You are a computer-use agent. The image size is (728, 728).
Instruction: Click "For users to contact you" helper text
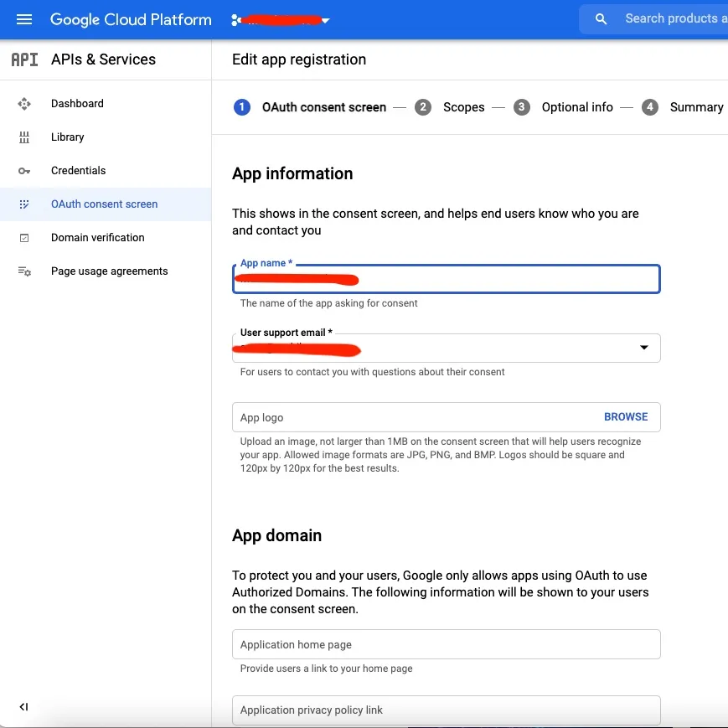tap(372, 372)
